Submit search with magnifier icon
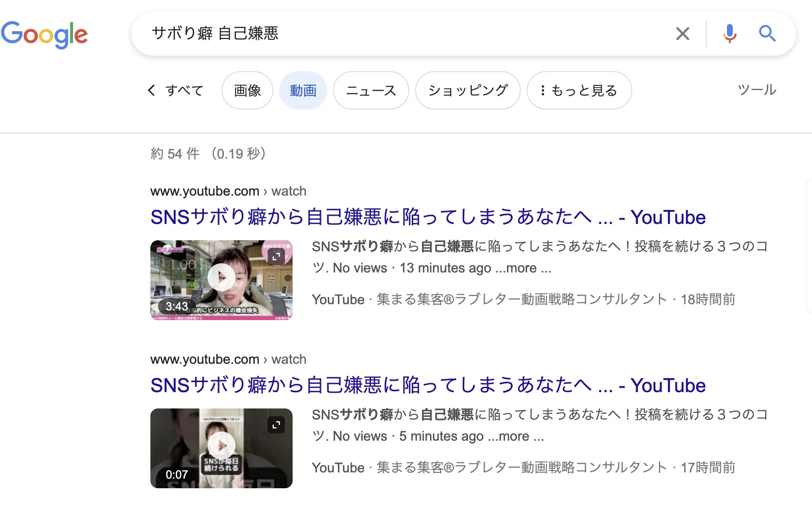812x519 pixels. pos(767,34)
